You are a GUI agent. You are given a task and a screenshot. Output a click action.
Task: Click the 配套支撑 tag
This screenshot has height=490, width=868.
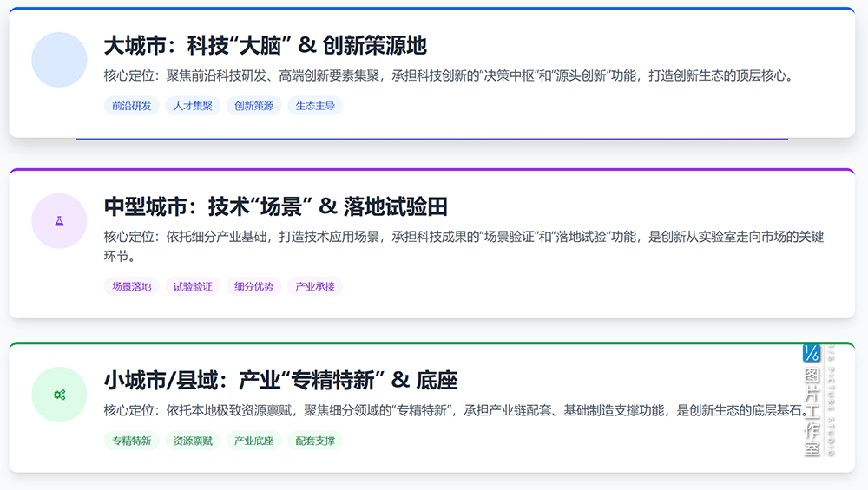[315, 441]
